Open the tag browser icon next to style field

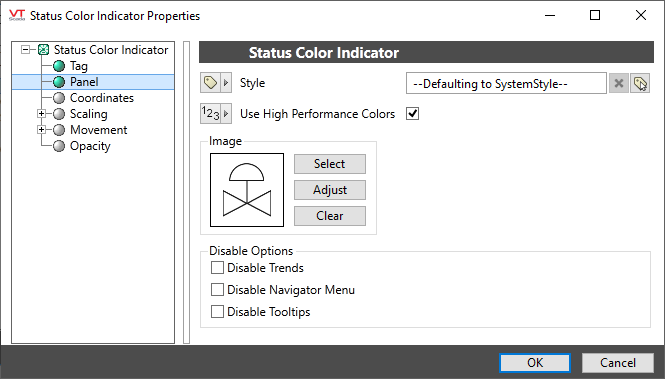coord(640,84)
